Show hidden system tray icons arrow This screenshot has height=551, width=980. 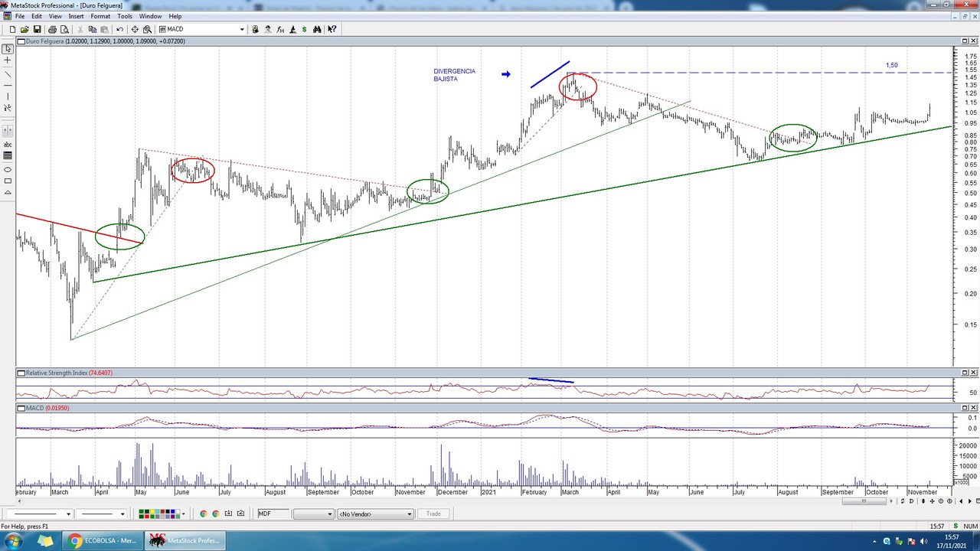click(874, 541)
